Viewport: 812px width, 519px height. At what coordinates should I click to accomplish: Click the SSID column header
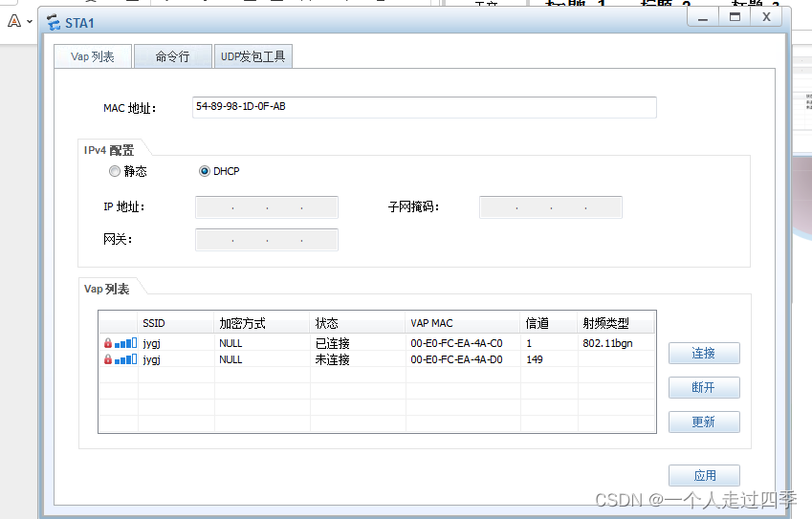coord(176,323)
